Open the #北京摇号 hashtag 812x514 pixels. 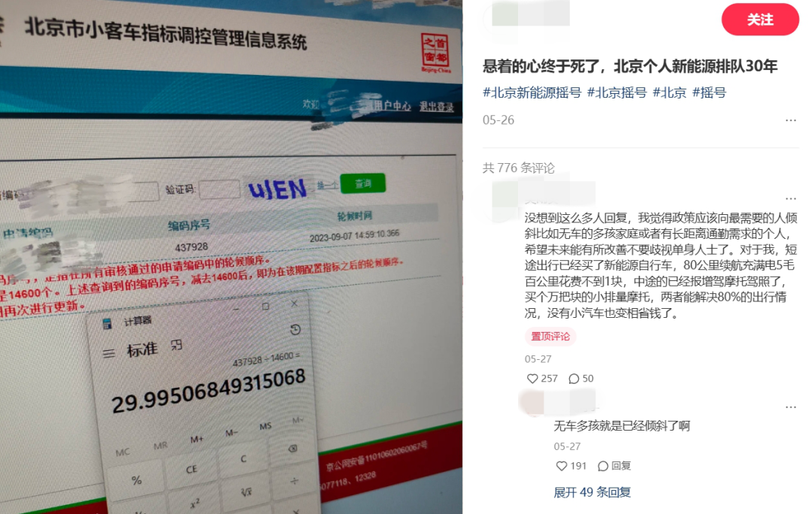click(617, 92)
